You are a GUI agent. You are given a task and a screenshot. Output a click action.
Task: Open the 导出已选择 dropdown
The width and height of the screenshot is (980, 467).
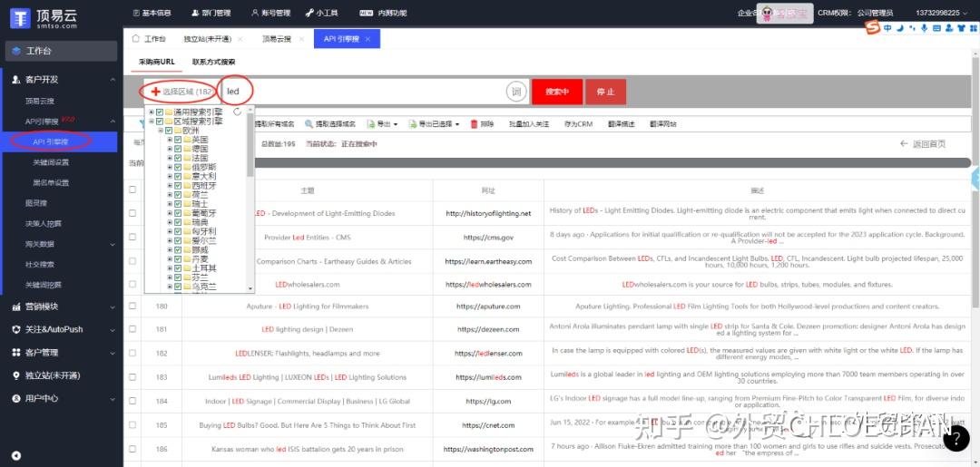click(x=434, y=124)
